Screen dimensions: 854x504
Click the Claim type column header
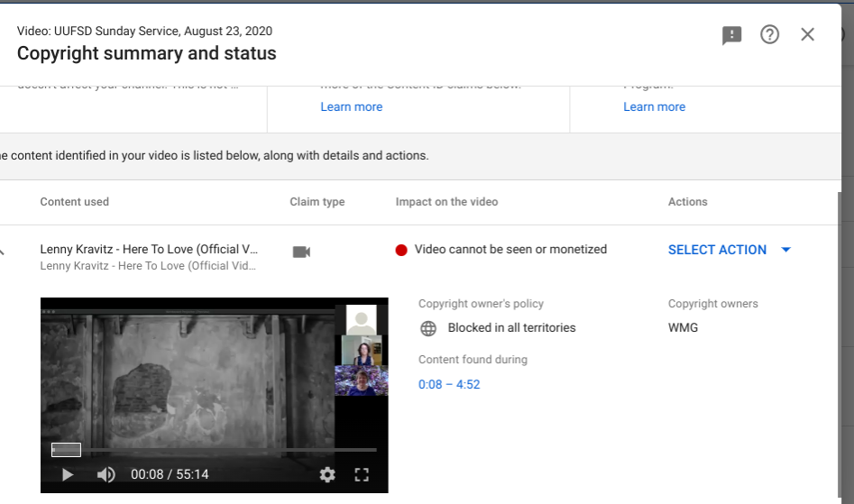coord(317,202)
